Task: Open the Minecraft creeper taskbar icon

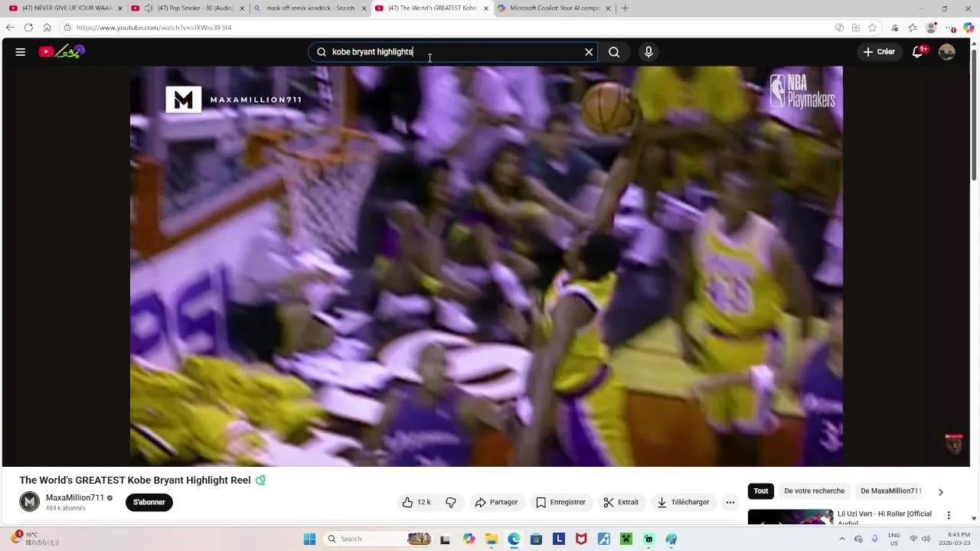Action: (626, 539)
